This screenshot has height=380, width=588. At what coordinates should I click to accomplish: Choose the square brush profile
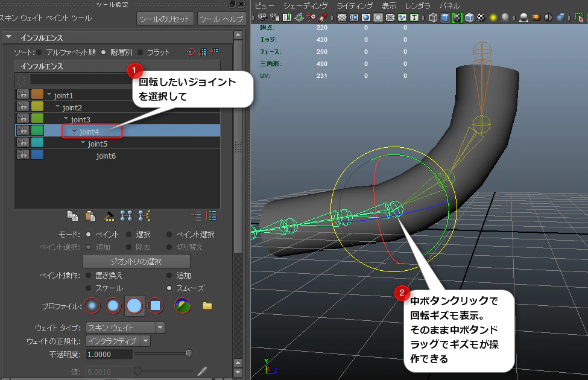pyautogui.click(x=155, y=306)
